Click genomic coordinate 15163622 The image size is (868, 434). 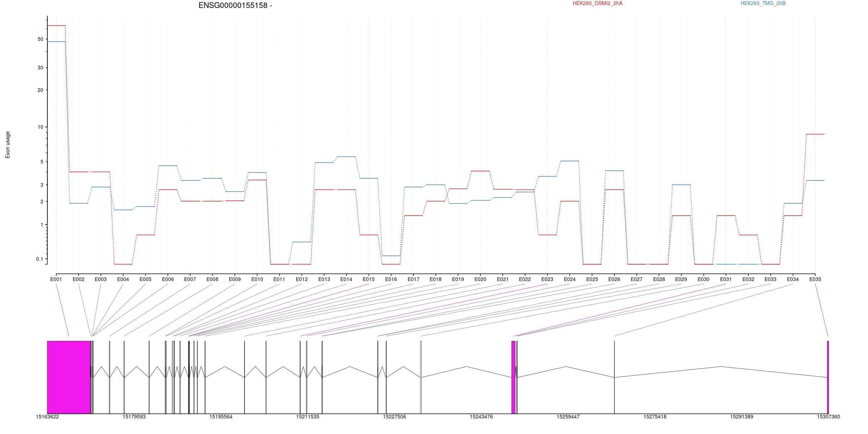pyautogui.click(x=47, y=417)
